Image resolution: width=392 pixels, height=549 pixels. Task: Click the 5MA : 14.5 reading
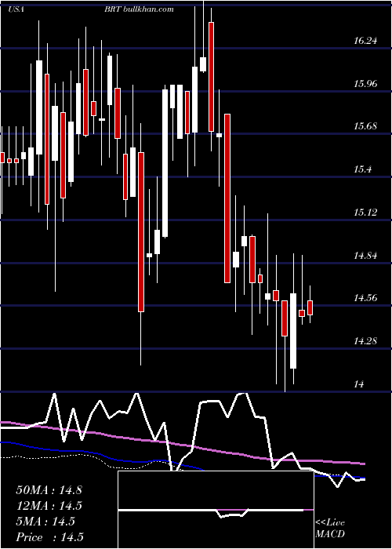[45, 522]
